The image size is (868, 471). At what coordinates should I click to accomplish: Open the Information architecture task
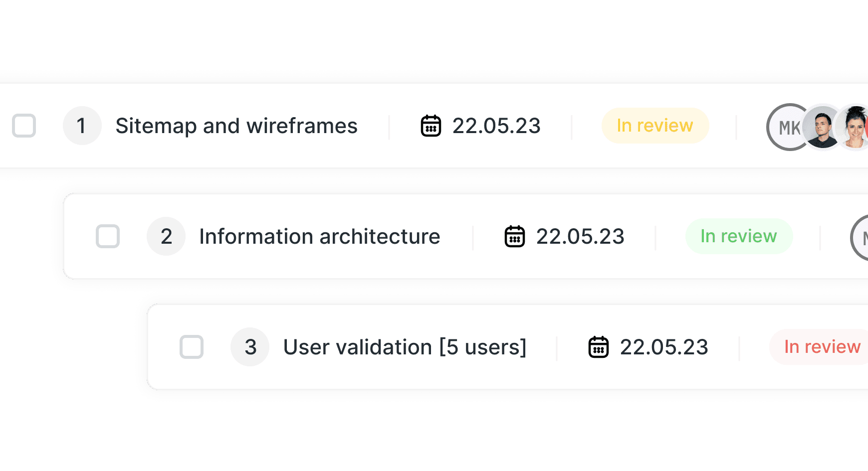pyautogui.click(x=320, y=237)
